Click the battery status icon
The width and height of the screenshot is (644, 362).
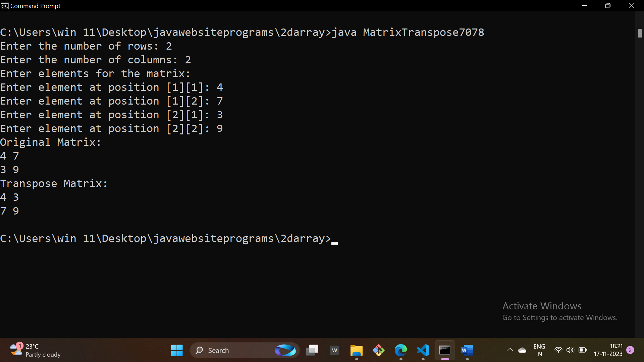click(x=583, y=350)
